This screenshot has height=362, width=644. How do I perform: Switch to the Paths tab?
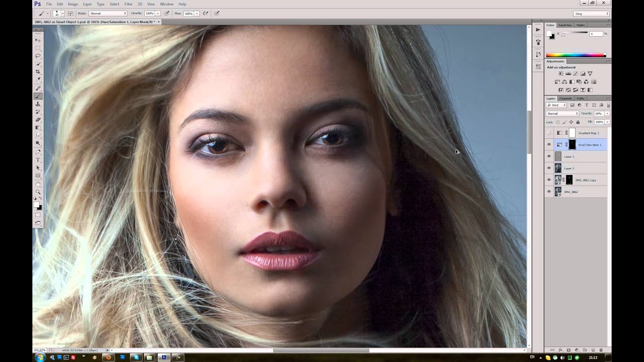[x=581, y=99]
